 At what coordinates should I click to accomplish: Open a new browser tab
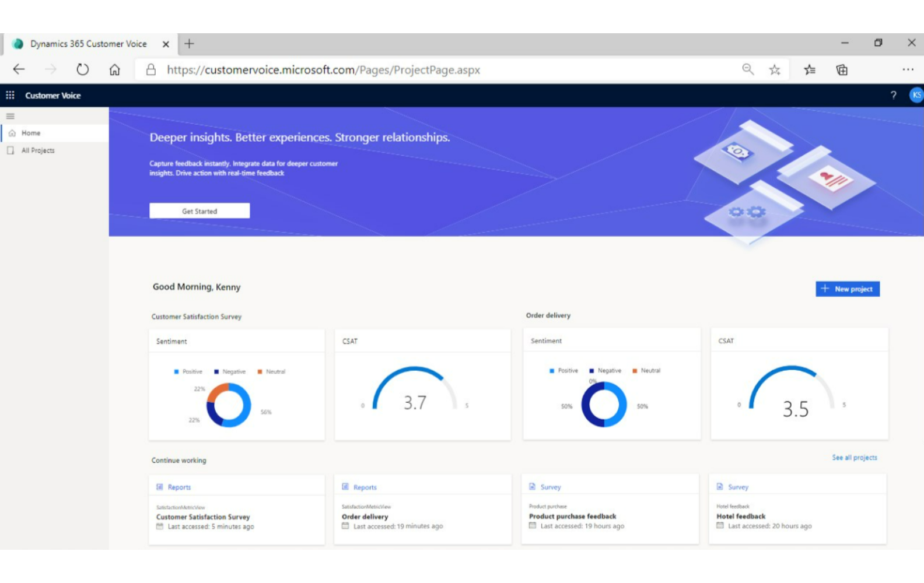189,44
